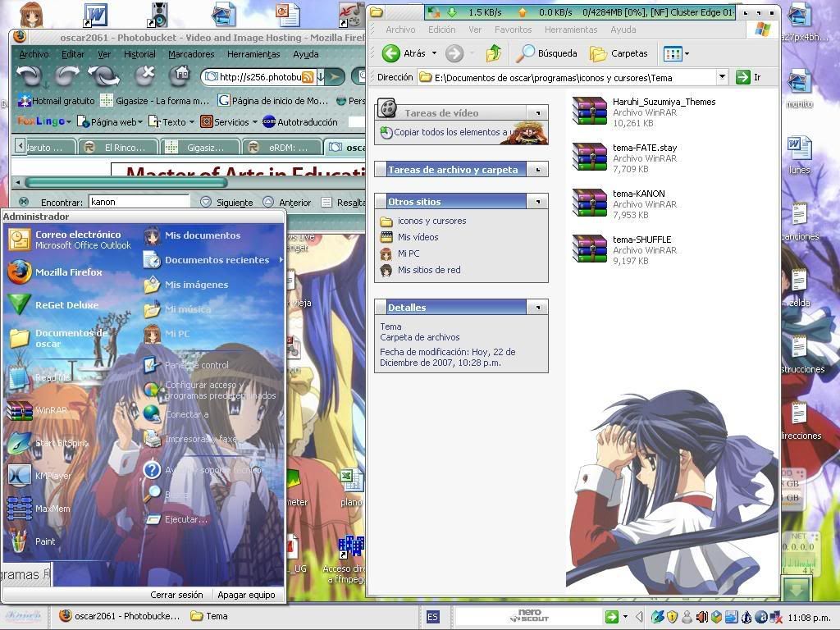The height and width of the screenshot is (630, 840).
Task: Launch ReGet Deluxe from Start menu
Action: coord(53,305)
